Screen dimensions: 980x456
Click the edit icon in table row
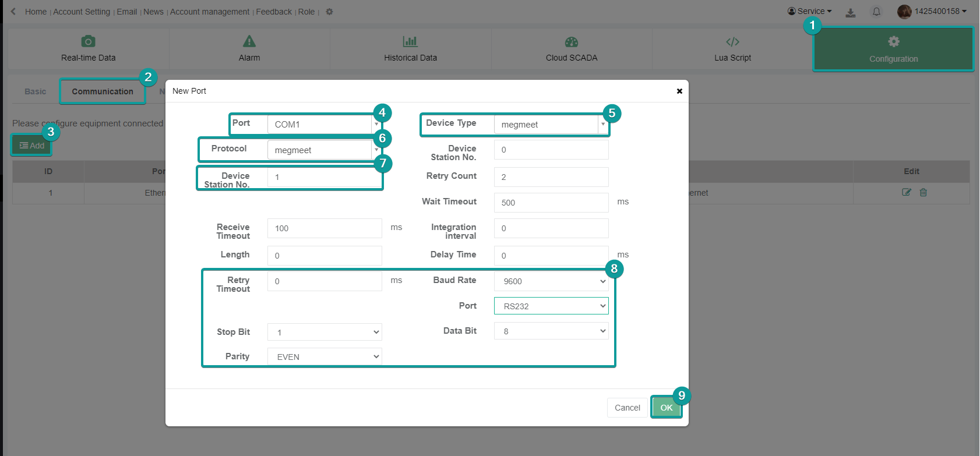tap(906, 192)
